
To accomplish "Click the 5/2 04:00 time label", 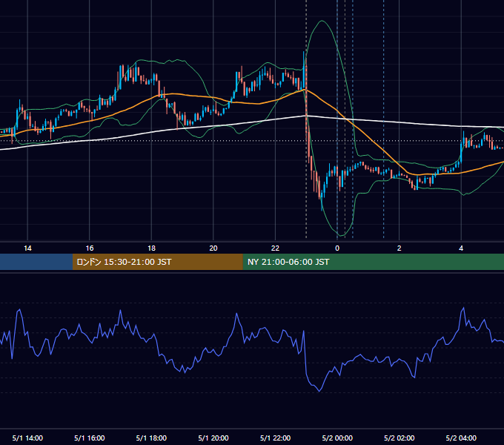I will [x=461, y=438].
